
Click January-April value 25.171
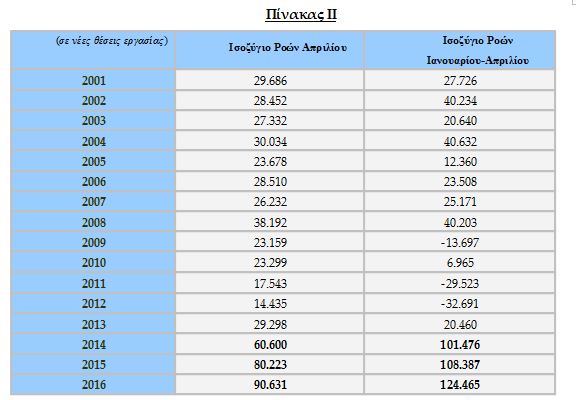(x=460, y=202)
